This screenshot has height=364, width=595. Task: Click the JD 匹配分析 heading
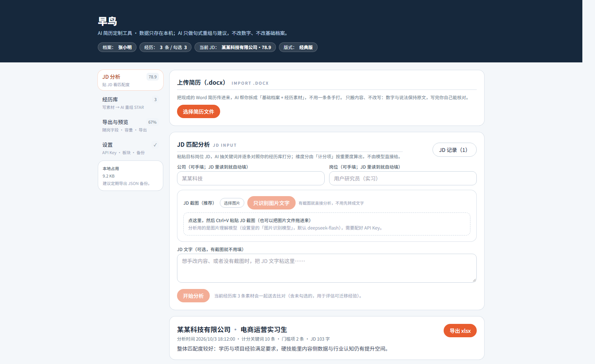[x=193, y=144]
